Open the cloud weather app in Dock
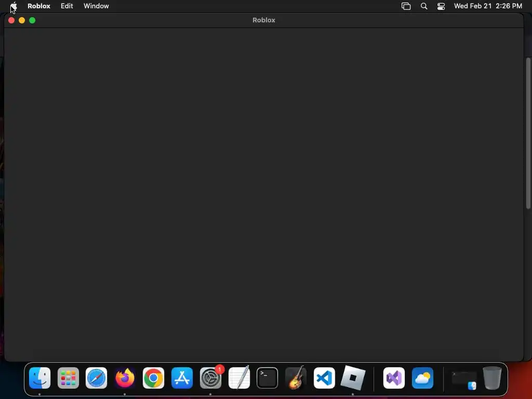The width and height of the screenshot is (532, 399). coord(422,378)
